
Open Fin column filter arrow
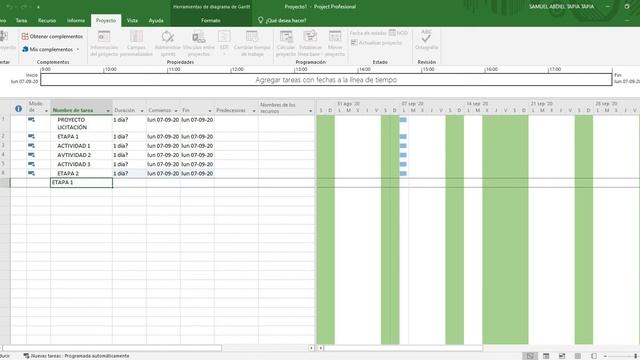(210, 111)
